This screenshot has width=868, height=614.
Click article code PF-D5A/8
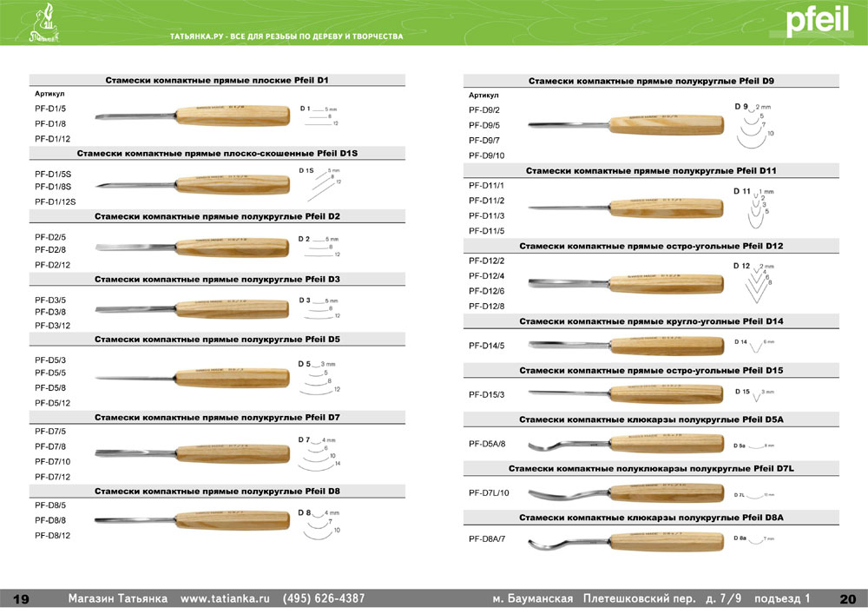pos(487,444)
